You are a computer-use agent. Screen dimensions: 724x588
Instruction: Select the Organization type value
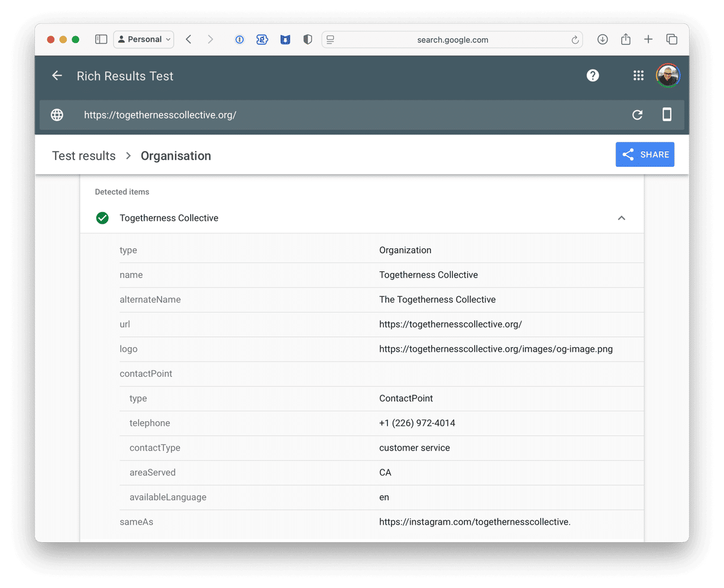pos(405,250)
